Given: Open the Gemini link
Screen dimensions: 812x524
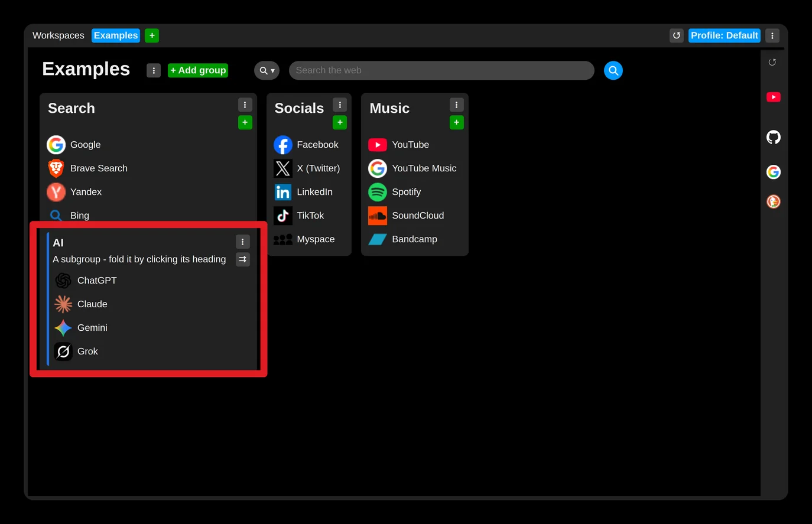Looking at the screenshot, I should coord(92,328).
